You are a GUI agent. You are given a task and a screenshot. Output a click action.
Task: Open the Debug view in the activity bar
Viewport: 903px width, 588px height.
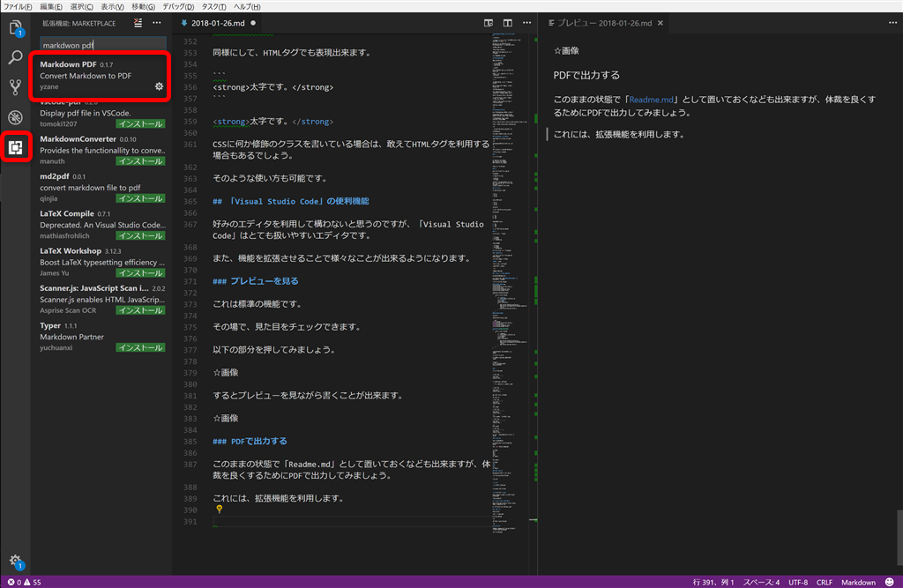pos(16,117)
